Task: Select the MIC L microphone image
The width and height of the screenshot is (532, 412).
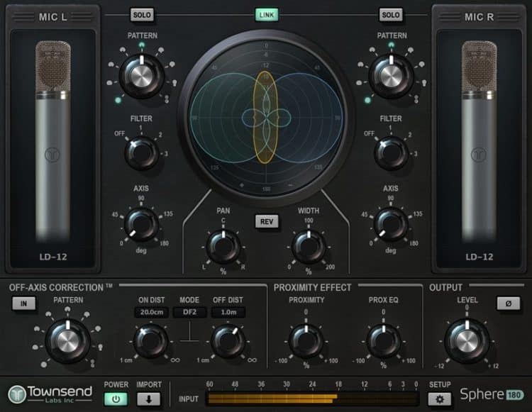Action: click(52, 142)
